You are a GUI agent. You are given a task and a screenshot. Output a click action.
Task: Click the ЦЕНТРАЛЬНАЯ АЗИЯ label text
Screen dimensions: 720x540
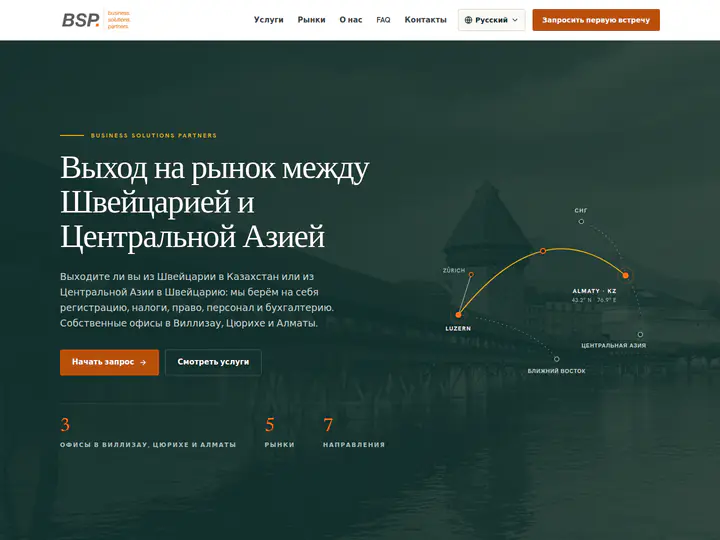coord(613,345)
